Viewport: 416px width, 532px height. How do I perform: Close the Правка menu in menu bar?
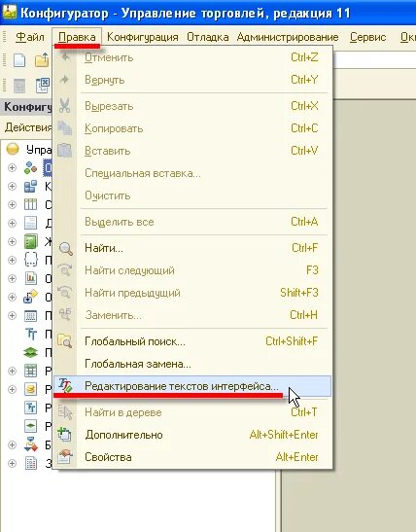77,37
